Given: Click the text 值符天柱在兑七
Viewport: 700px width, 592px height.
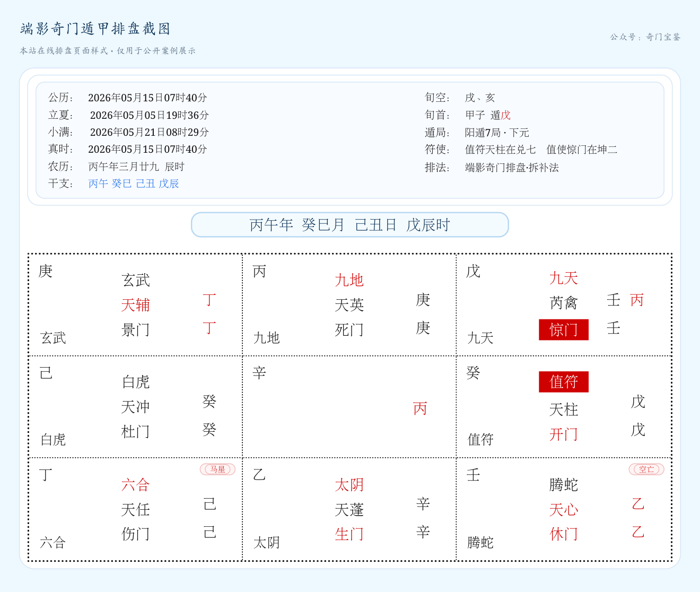Looking at the screenshot, I should [x=501, y=150].
